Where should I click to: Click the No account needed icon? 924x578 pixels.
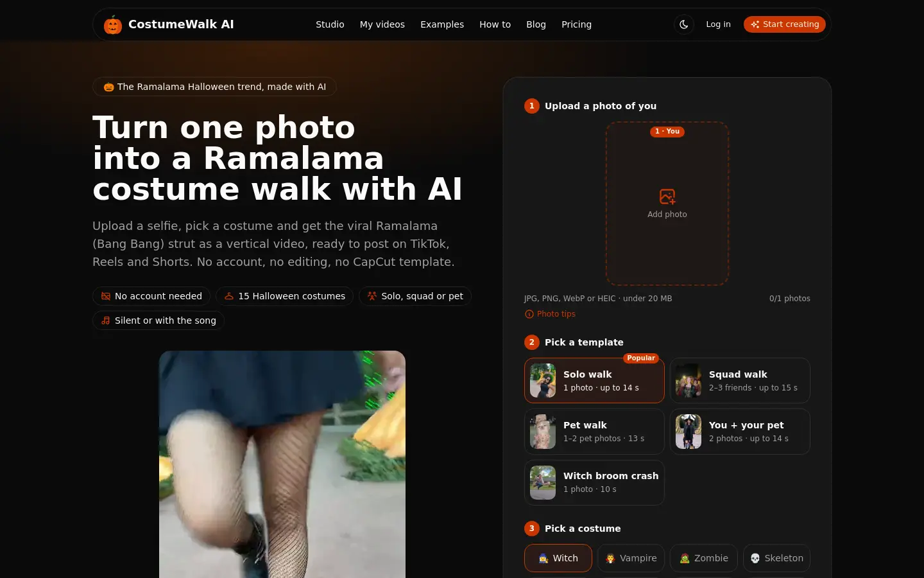pyautogui.click(x=106, y=296)
